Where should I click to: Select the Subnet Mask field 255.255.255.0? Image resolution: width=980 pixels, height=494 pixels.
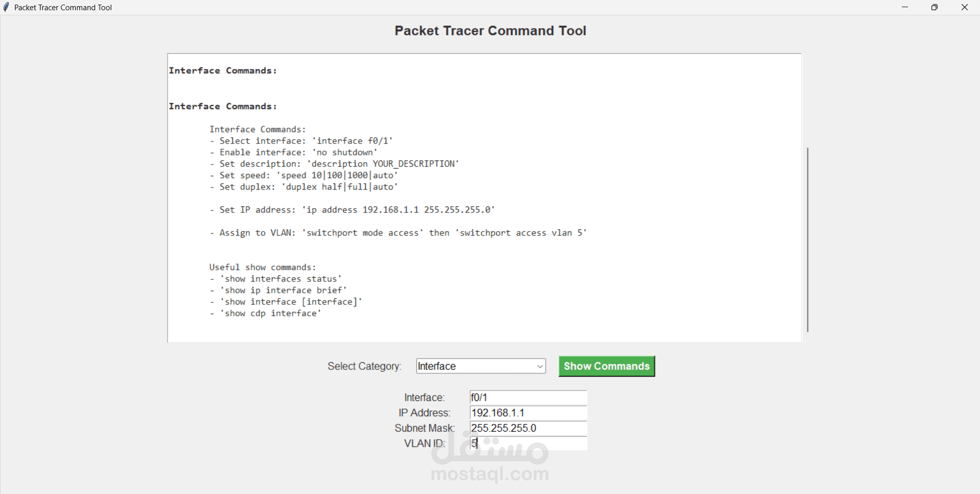tap(528, 428)
